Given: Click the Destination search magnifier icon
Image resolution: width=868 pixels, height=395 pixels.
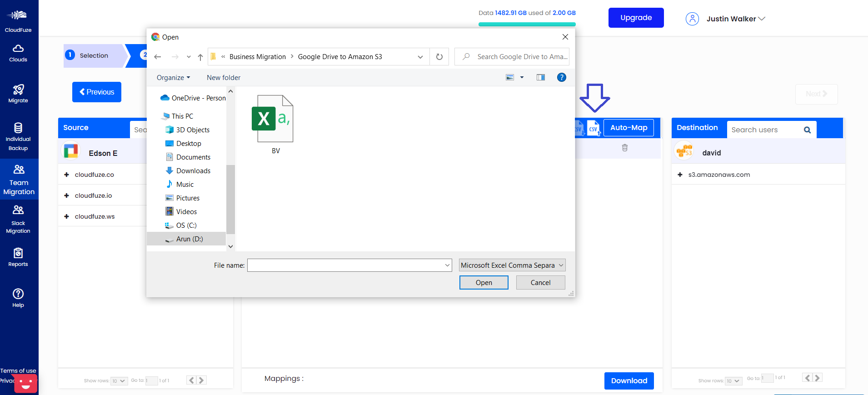Looking at the screenshot, I should tap(807, 130).
